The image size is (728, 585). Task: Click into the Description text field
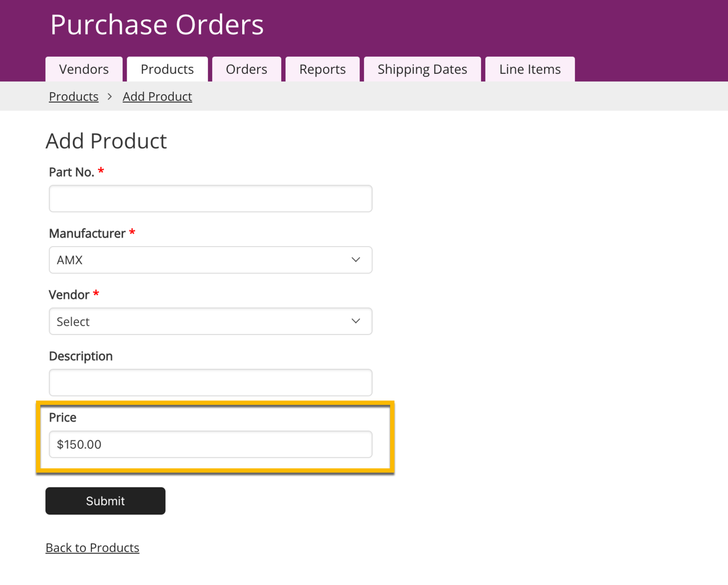coord(211,383)
